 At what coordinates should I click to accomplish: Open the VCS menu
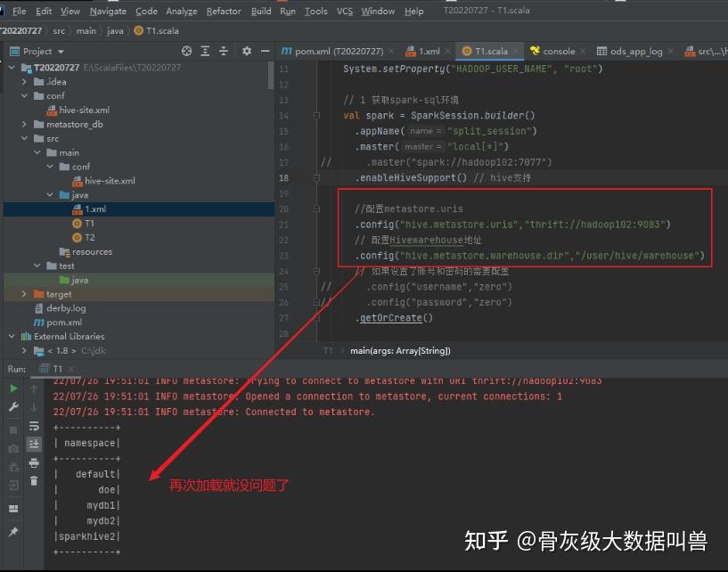345,12
